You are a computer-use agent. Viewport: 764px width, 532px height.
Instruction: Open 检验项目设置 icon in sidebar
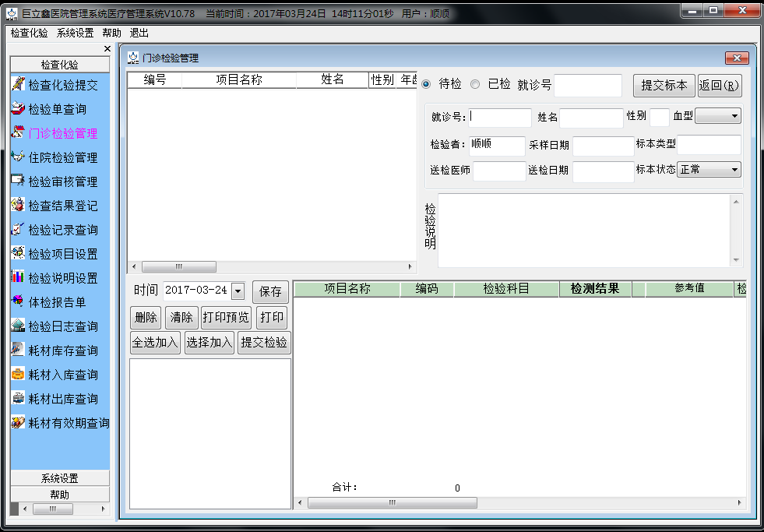pyautogui.click(x=18, y=254)
